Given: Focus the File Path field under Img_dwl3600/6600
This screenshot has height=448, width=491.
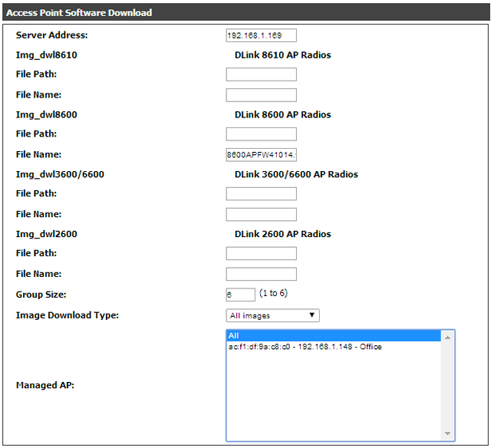Looking at the screenshot, I should [x=261, y=194].
